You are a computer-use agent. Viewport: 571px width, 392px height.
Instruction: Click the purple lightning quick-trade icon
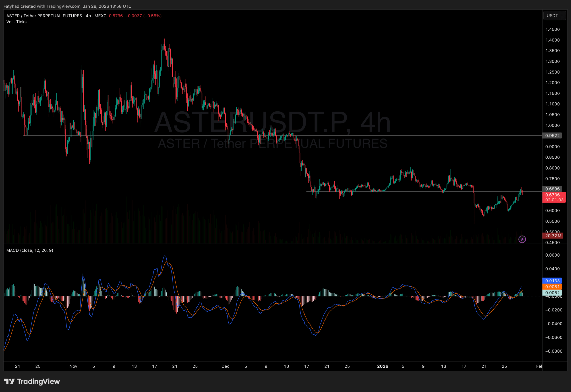(522, 239)
